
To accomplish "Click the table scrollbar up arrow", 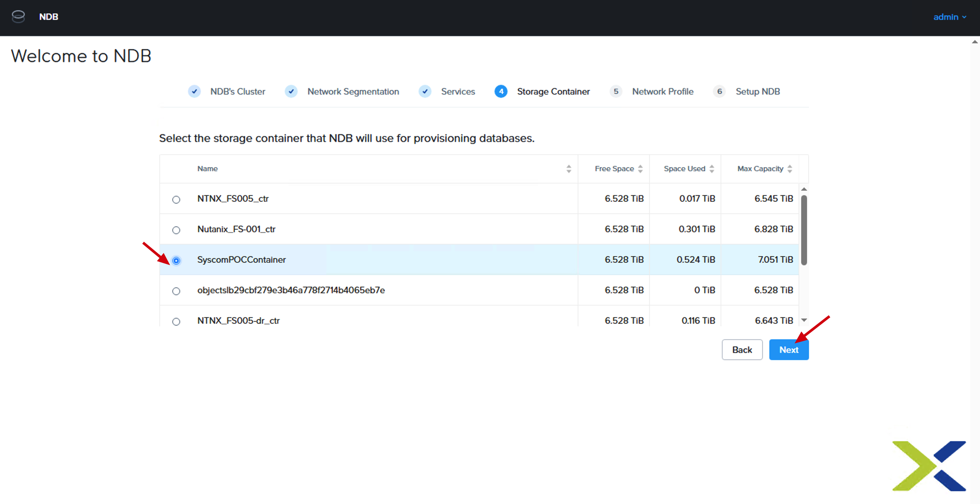I will point(804,189).
